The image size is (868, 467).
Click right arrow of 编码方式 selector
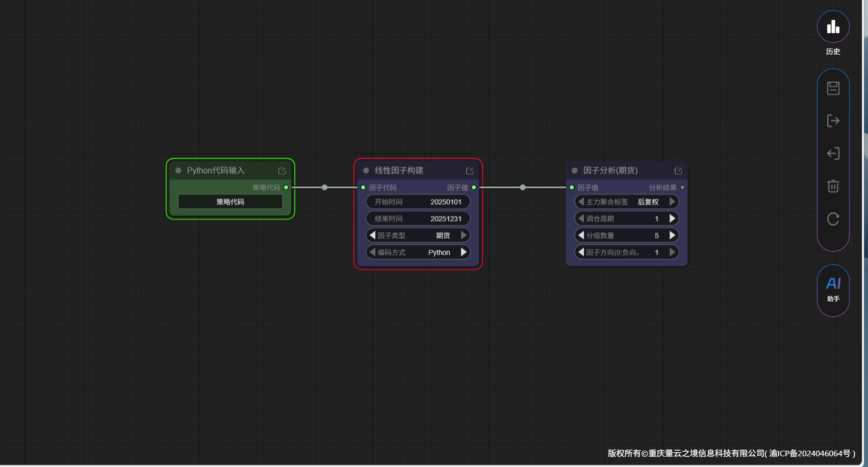(464, 252)
